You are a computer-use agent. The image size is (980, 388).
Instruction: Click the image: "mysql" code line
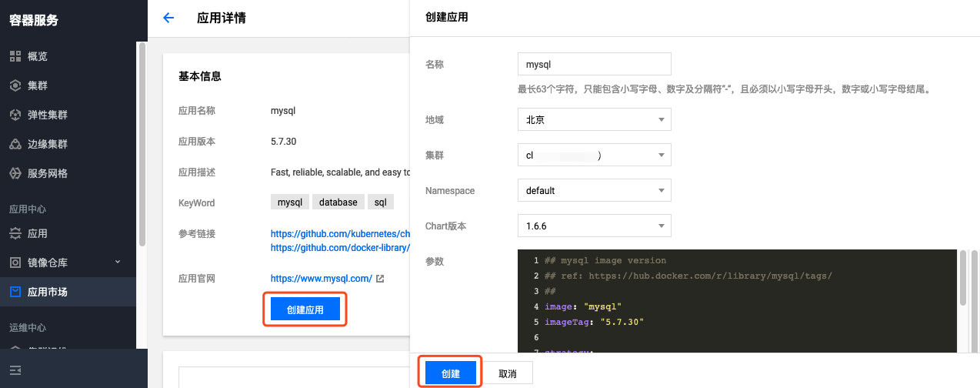click(x=582, y=306)
